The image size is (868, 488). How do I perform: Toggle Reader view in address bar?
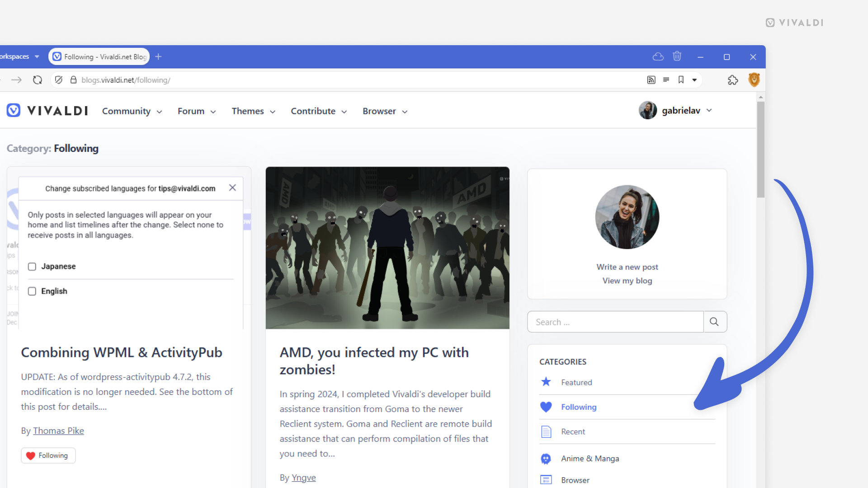(666, 80)
